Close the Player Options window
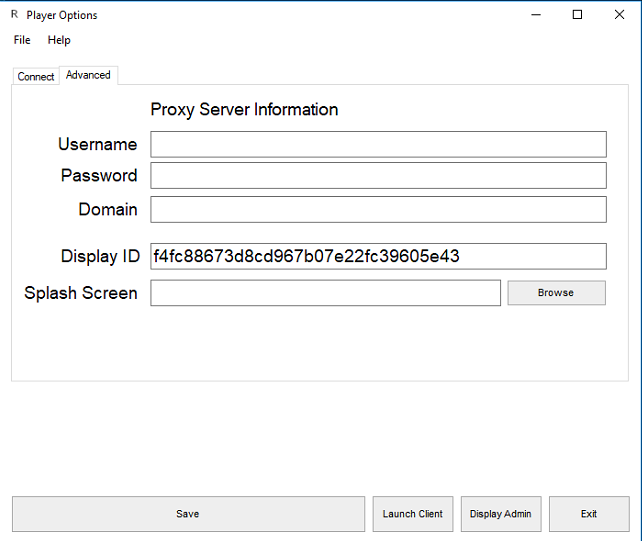Screen dimensions: 642x541 620,15
